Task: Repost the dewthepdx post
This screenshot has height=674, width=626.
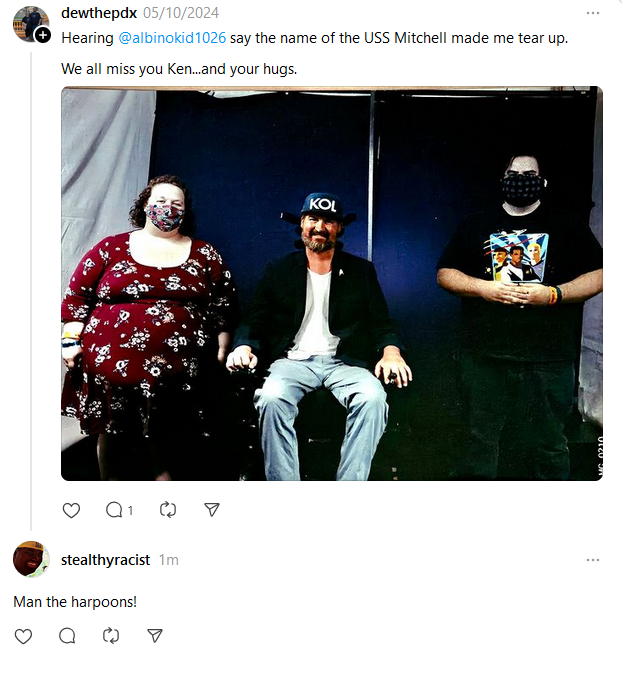Action: coord(168,510)
